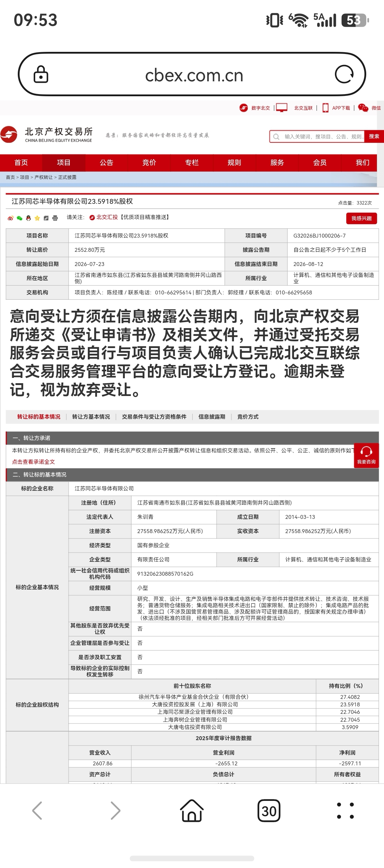Screen dimensions: 384x868
Task: Tap the browser home icon
Action: (x=192, y=810)
